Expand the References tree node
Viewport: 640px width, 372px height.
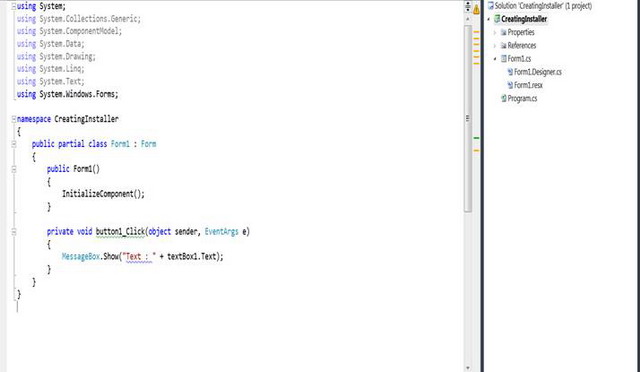pos(495,45)
